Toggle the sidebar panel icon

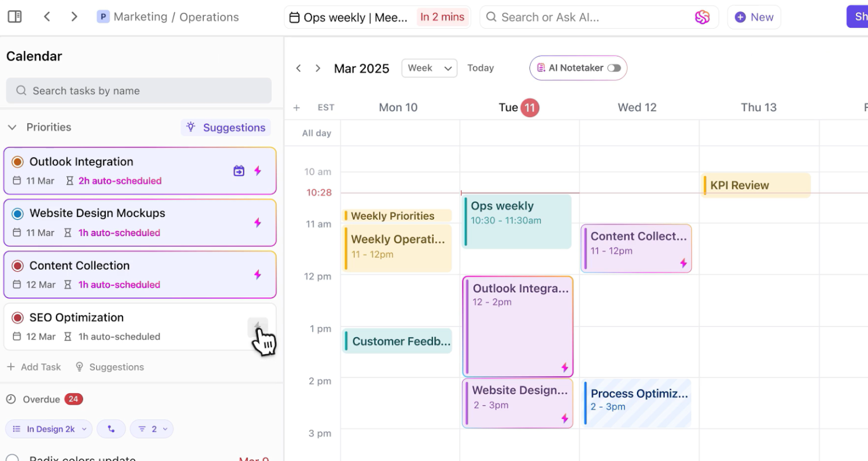[x=15, y=17]
